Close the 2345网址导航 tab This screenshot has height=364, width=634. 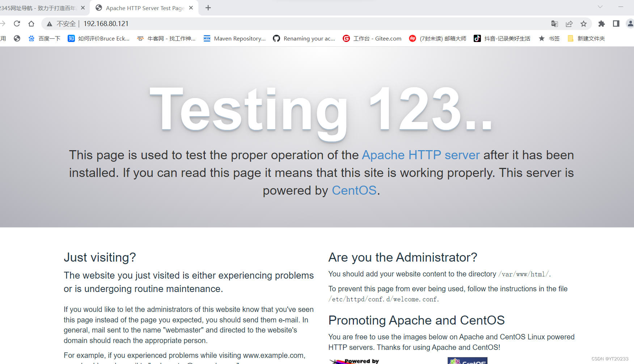(x=83, y=8)
